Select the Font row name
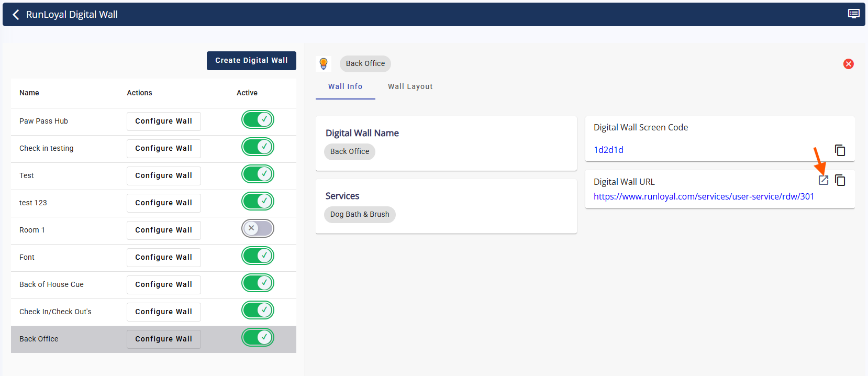 [27, 257]
